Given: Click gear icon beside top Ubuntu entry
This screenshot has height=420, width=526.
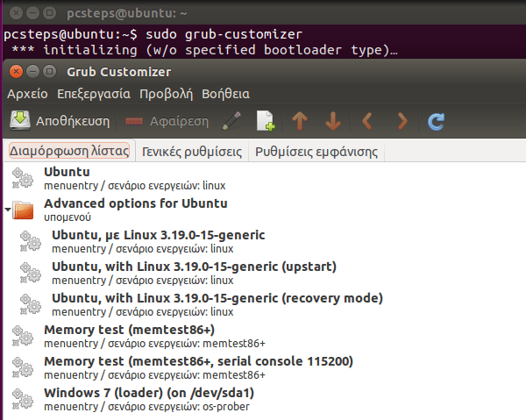Looking at the screenshot, I should click(x=23, y=178).
